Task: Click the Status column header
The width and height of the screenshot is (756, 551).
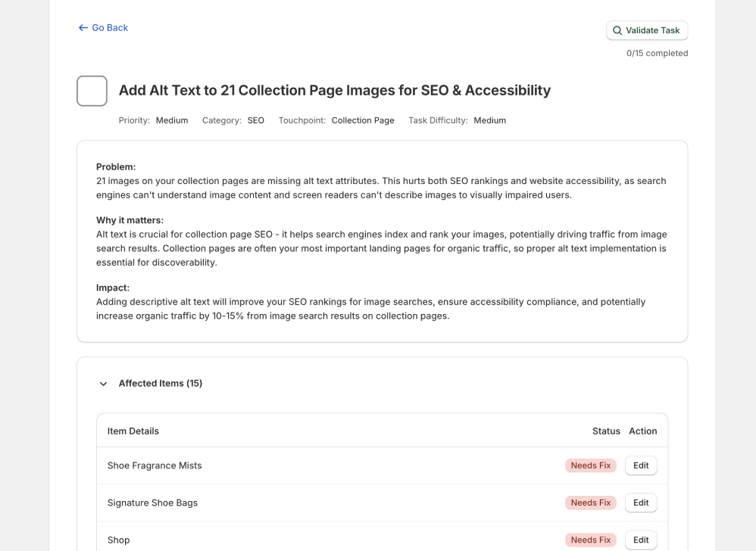Action: pyautogui.click(x=606, y=431)
